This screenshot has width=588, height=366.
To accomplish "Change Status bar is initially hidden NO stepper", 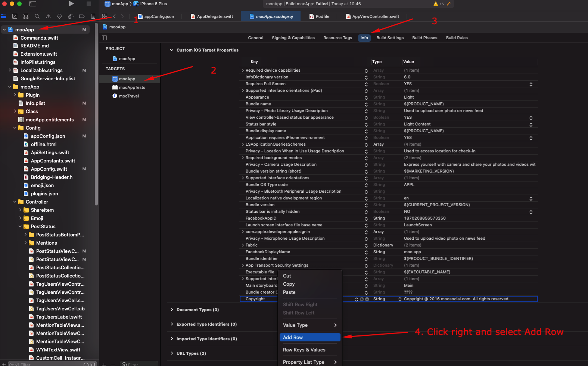I will 531,212.
